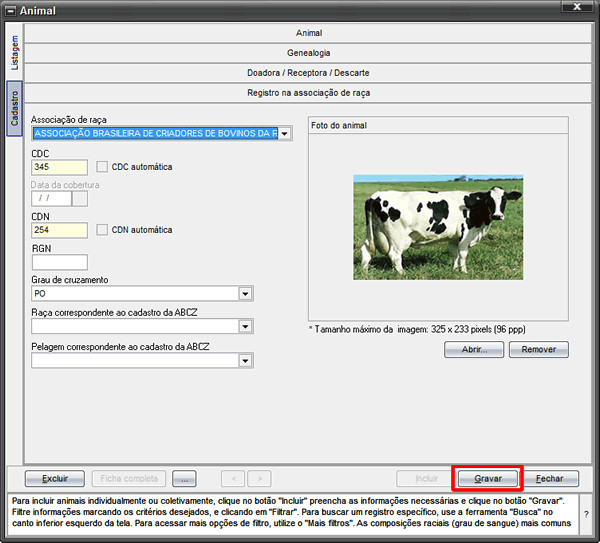
Task: Click the cow photo thumbnail
Action: click(x=438, y=227)
